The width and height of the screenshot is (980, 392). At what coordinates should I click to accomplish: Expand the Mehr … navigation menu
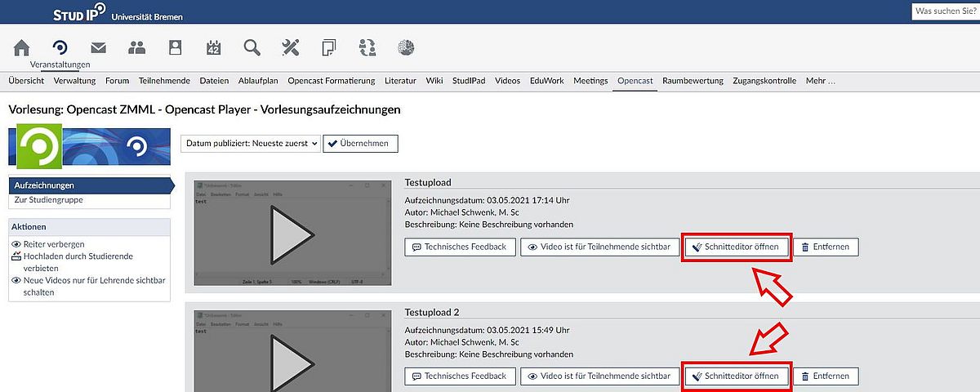820,81
